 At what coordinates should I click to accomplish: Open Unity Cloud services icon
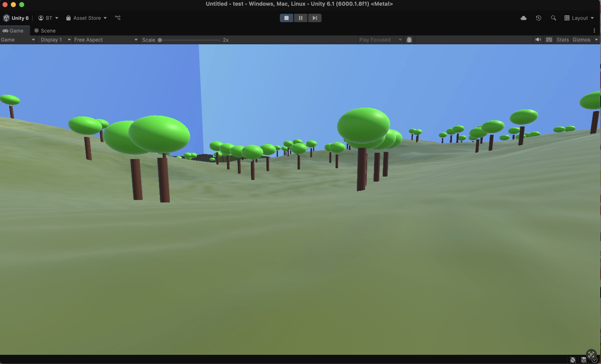point(523,18)
